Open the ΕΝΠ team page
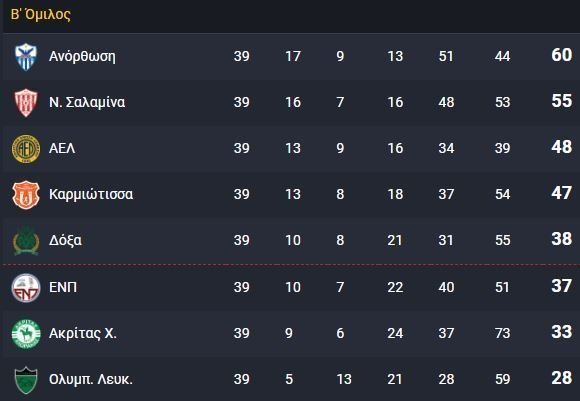Image resolution: width=580 pixels, height=401 pixels. point(63,287)
